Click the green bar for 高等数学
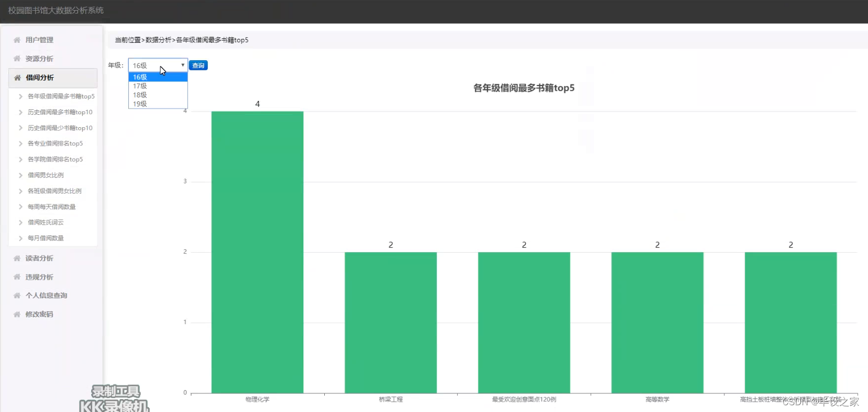 [x=657, y=323]
